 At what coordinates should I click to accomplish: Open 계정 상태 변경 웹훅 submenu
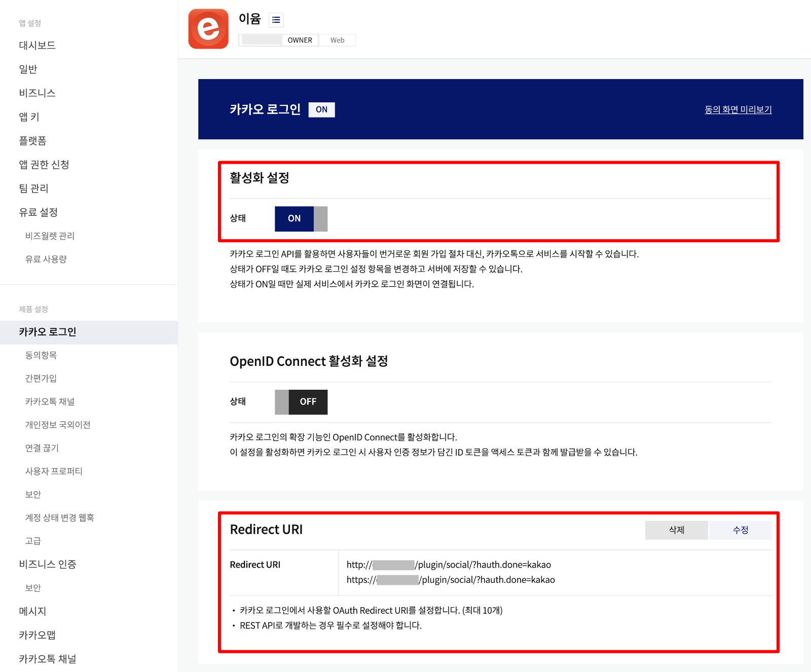pos(60,518)
